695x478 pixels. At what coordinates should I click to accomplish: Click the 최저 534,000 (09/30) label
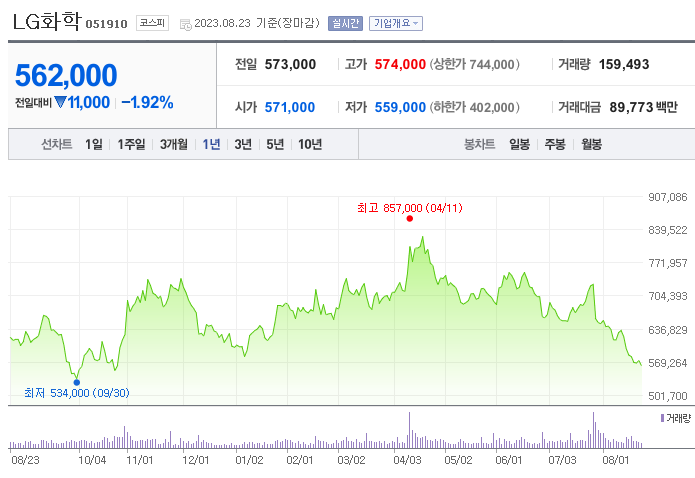point(77,393)
